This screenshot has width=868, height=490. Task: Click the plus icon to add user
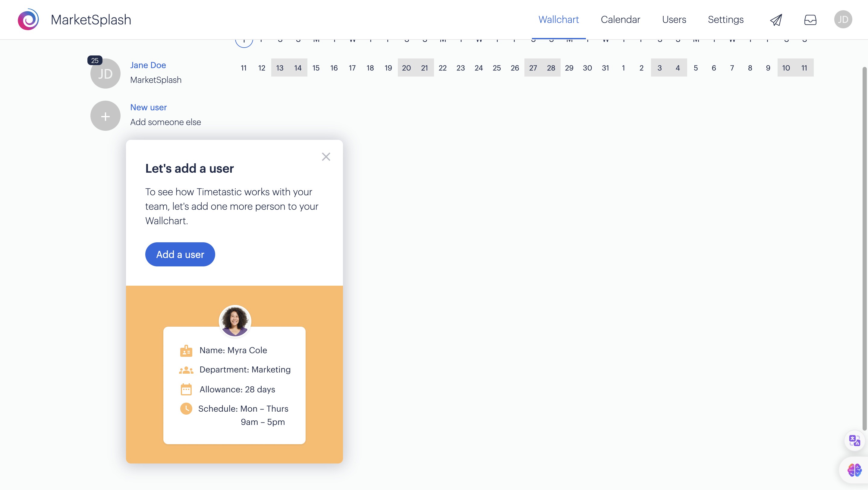[x=105, y=116]
